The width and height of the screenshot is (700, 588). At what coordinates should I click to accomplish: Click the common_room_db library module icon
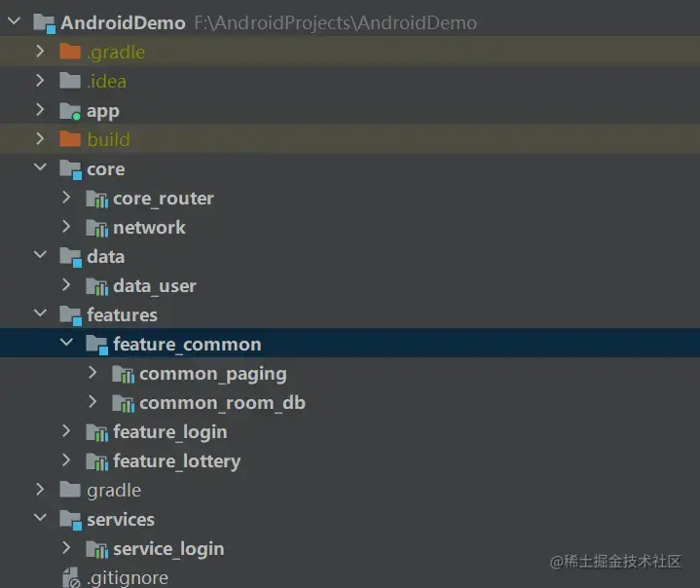click(124, 404)
